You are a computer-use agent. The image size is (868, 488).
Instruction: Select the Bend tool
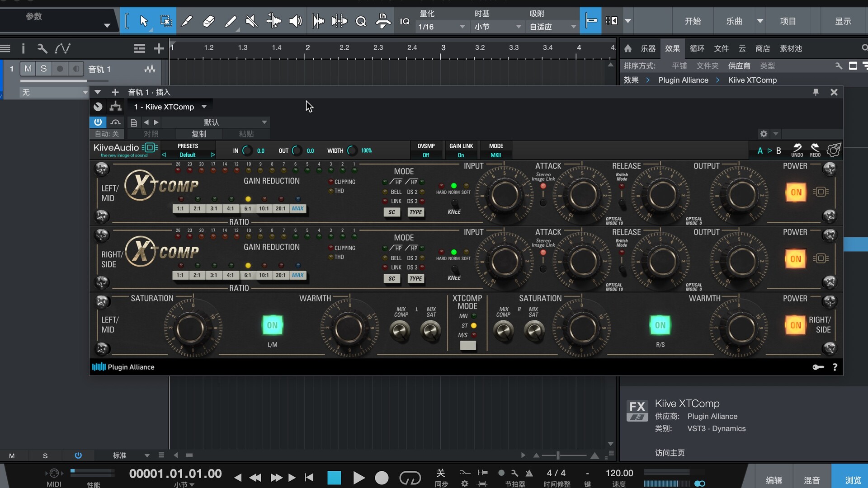click(x=274, y=21)
